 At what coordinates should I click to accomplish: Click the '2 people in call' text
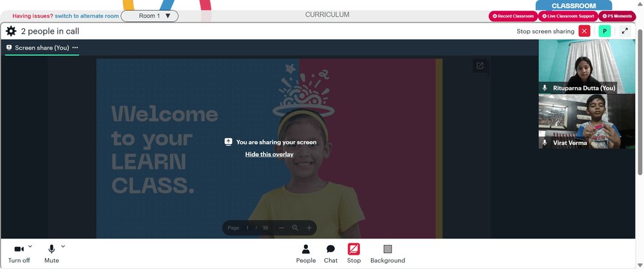click(x=50, y=31)
